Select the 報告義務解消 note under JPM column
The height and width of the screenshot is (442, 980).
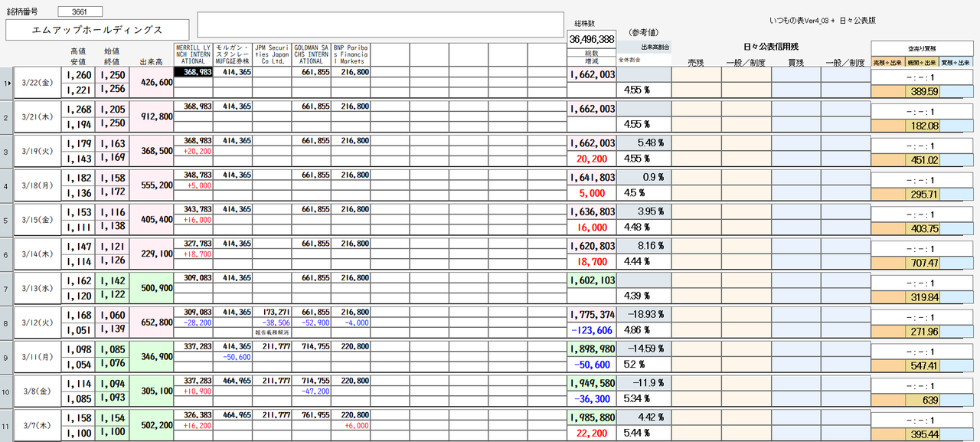pos(273,332)
